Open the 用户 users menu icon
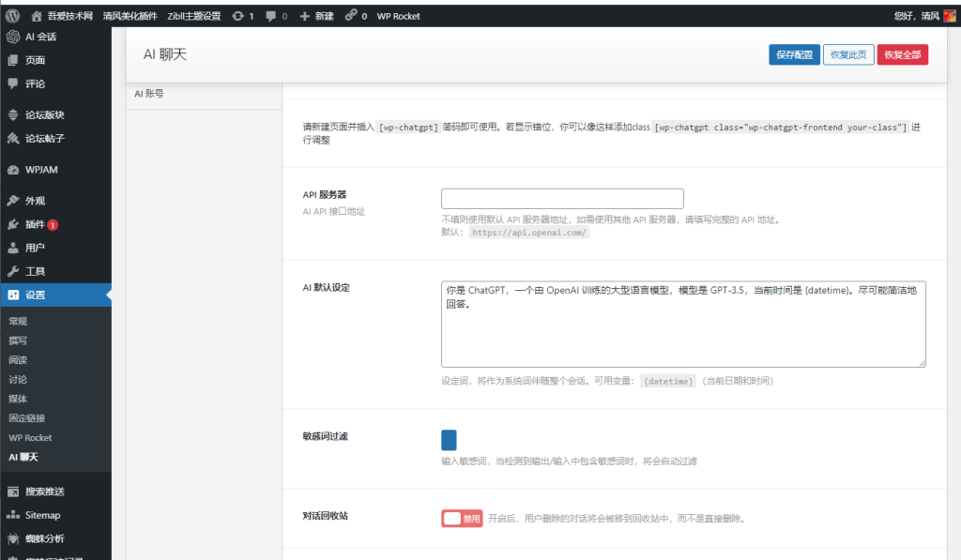 tap(13, 249)
